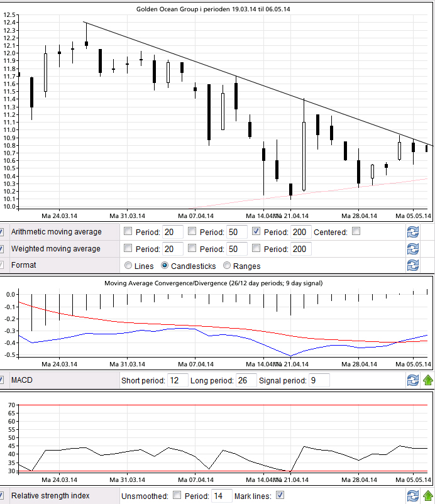Select the Lines format radio button
This screenshot has height=504, width=435.
[x=128, y=266]
